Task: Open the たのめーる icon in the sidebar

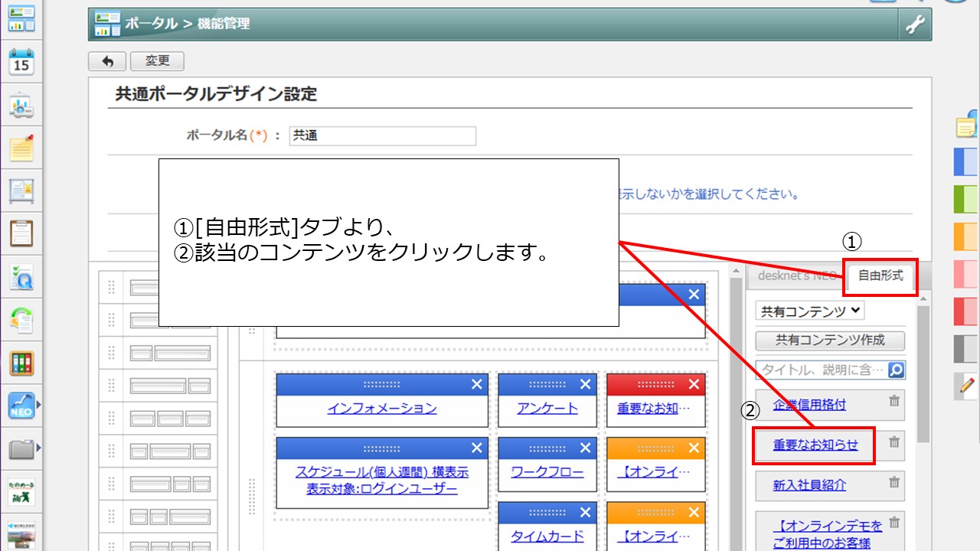Action: [x=21, y=491]
